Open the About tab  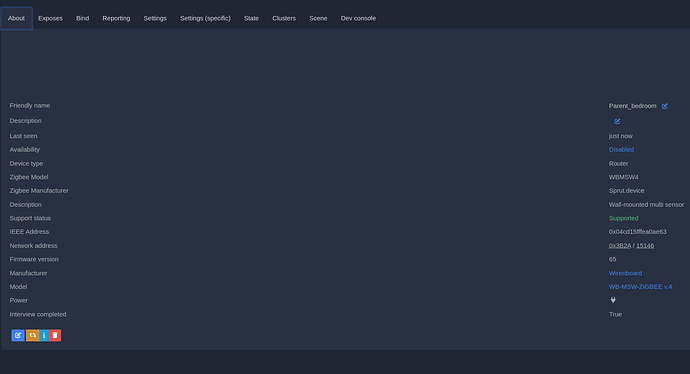click(x=16, y=18)
